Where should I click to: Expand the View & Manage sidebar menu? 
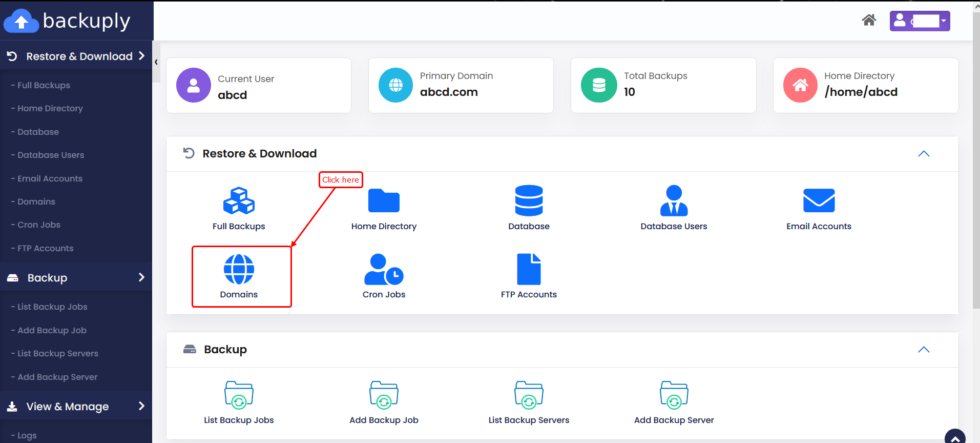click(x=76, y=407)
